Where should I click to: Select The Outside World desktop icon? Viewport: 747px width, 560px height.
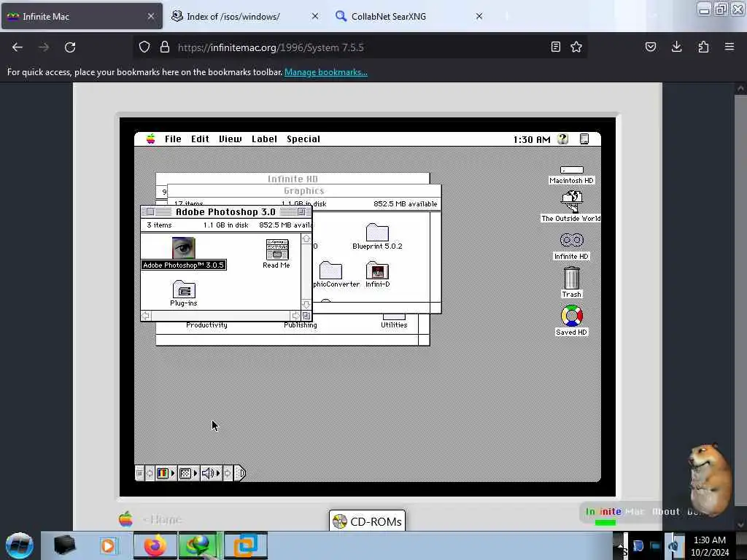(x=571, y=202)
